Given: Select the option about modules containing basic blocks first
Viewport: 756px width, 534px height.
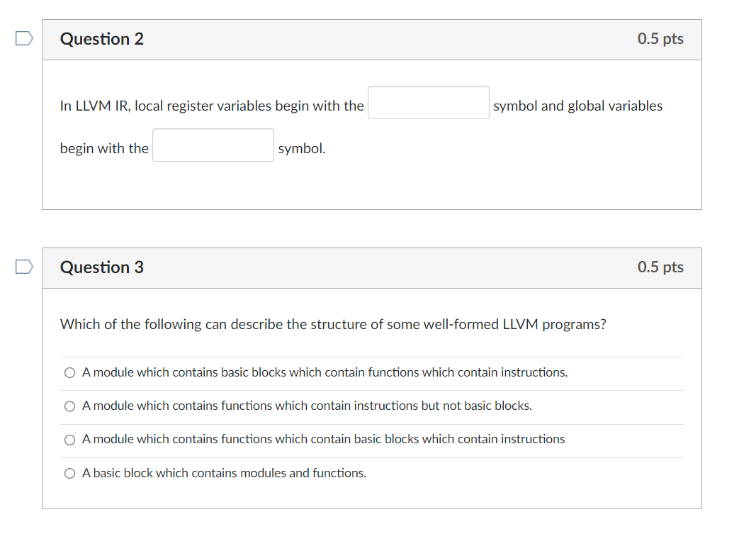Looking at the screenshot, I should [69, 372].
